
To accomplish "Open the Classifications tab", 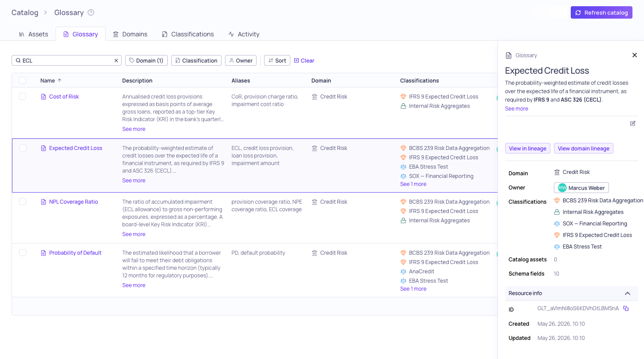I will pos(188,34).
